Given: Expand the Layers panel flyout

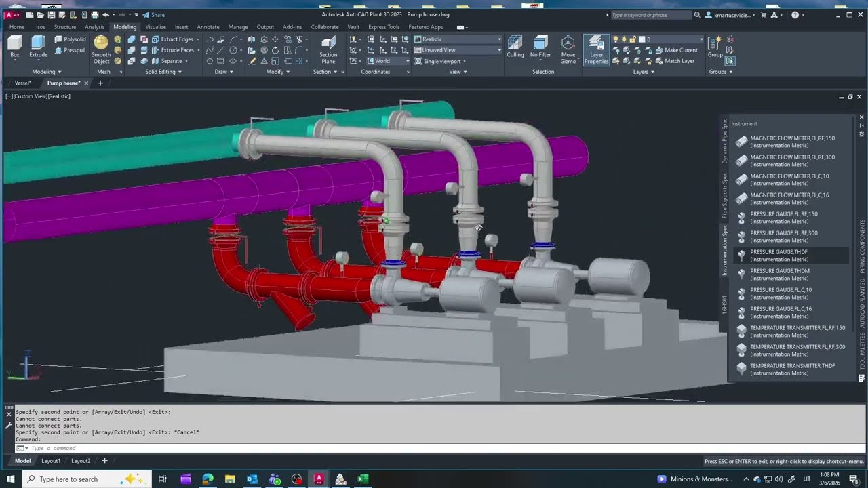Looking at the screenshot, I should point(644,72).
